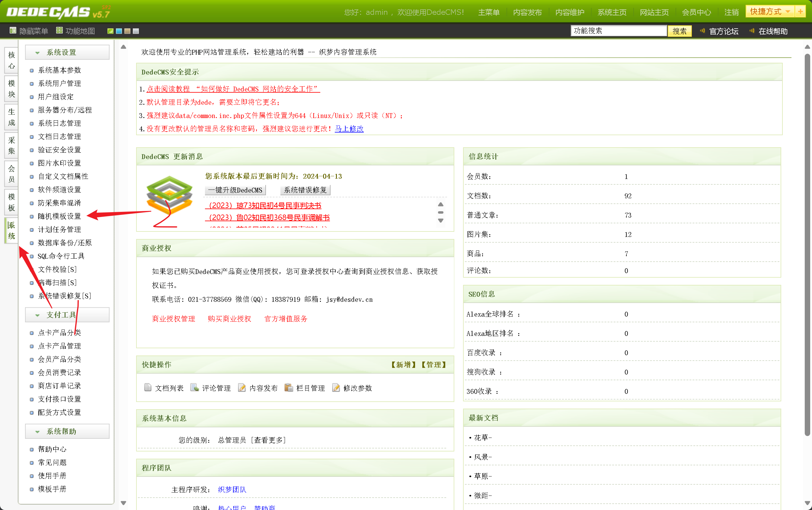Collapse the 系统设置 menu section
Viewport: 812px width, 510px height.
point(37,53)
